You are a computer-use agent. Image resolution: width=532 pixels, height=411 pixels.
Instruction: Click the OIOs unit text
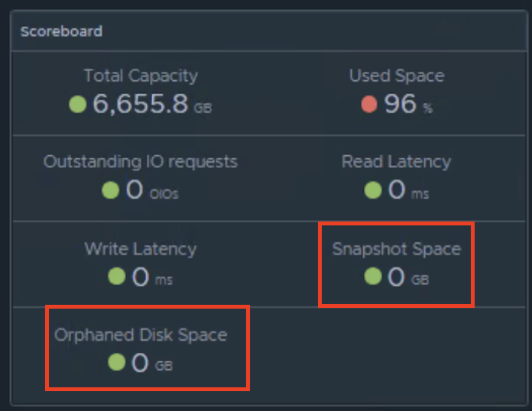coord(164,194)
